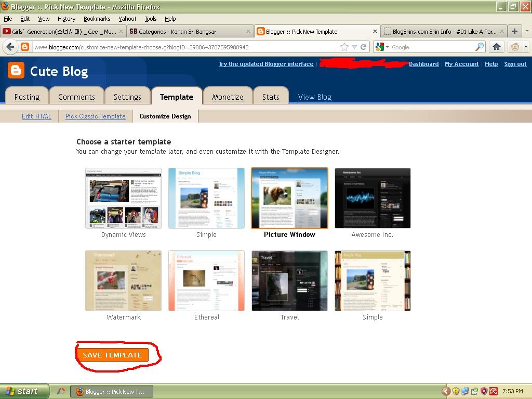
Task: Open the Pick Classic Template link
Action: tap(95, 116)
